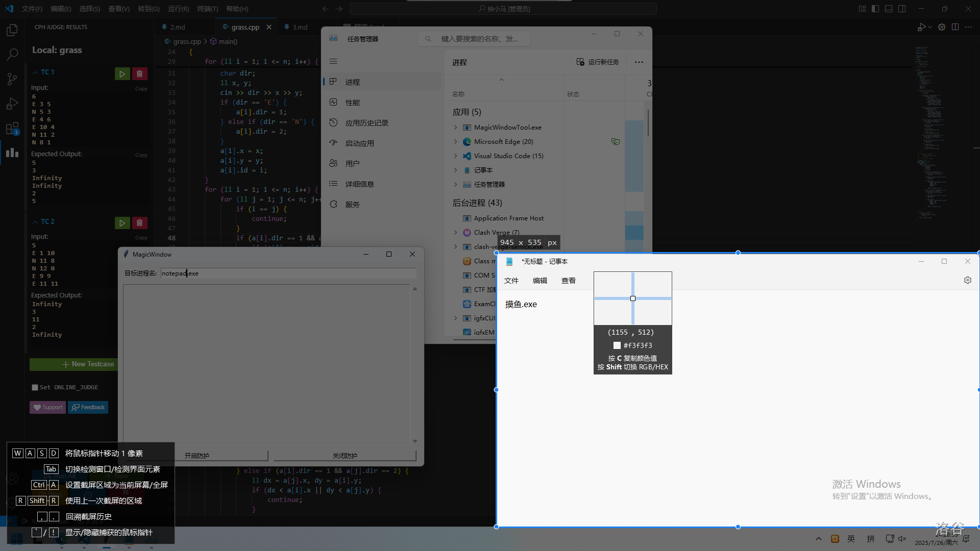The image size is (980, 551).
Task: Switch to grass.cpp editor tab
Action: coord(244,27)
